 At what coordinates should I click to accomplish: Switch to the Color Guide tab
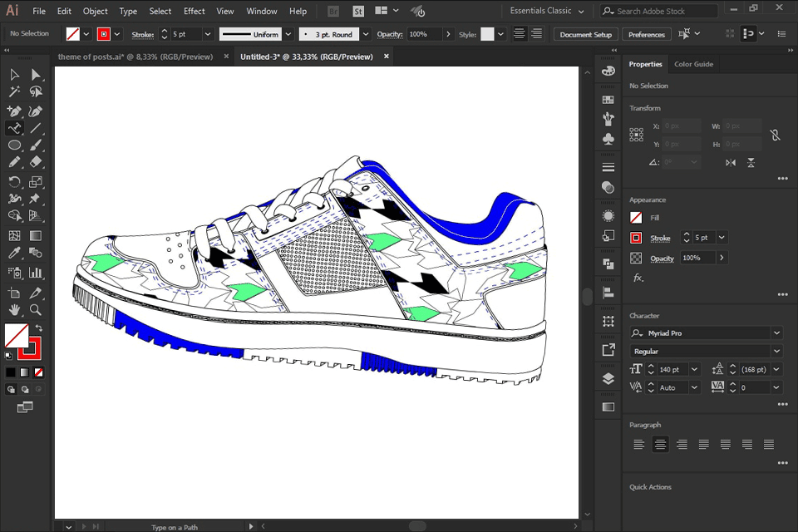click(693, 64)
